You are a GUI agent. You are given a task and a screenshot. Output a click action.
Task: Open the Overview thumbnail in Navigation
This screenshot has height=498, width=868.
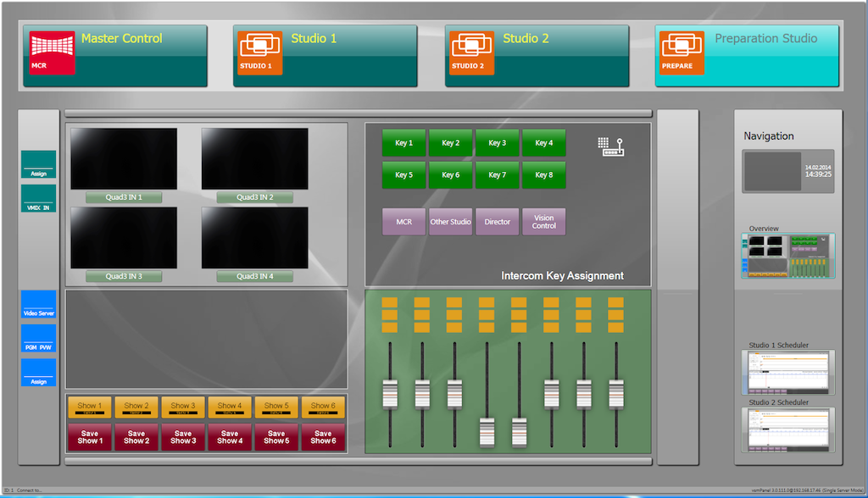pos(787,256)
